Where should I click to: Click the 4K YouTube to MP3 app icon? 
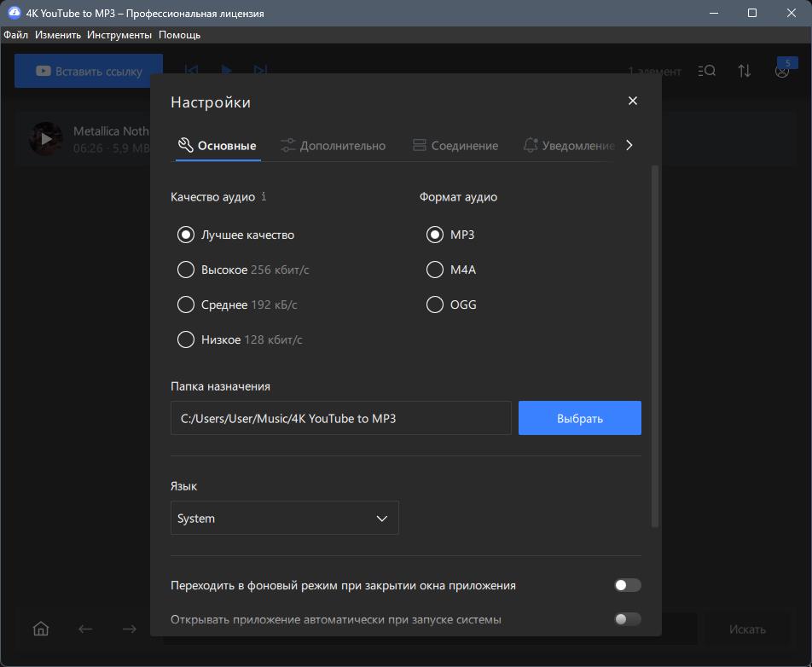pyautogui.click(x=14, y=13)
